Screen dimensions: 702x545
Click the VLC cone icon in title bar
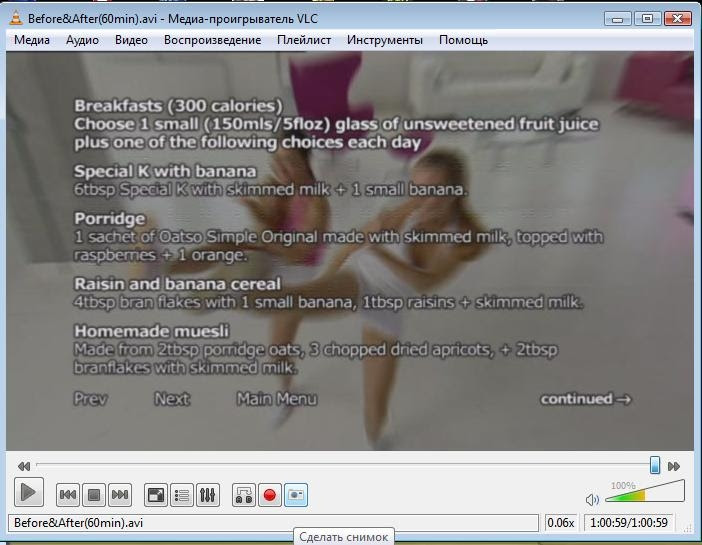(x=16, y=18)
